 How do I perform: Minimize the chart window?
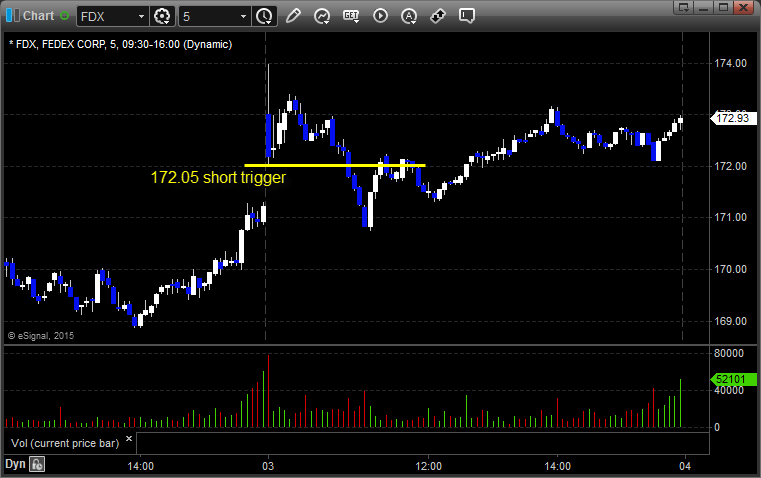pos(704,7)
